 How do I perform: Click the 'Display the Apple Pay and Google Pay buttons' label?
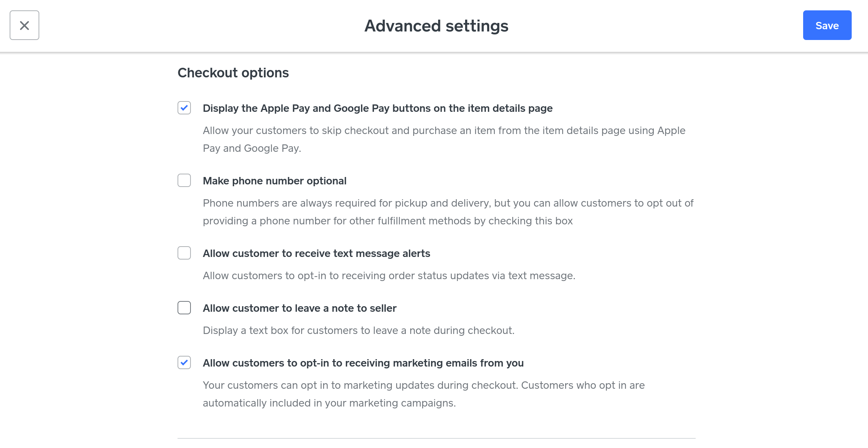point(377,108)
